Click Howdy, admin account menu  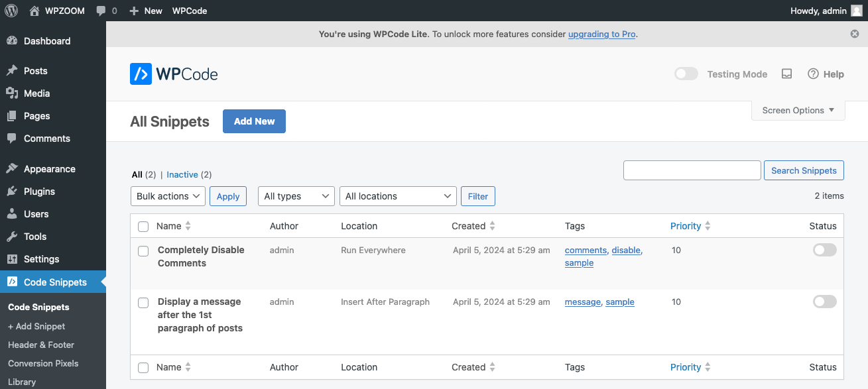(826, 11)
